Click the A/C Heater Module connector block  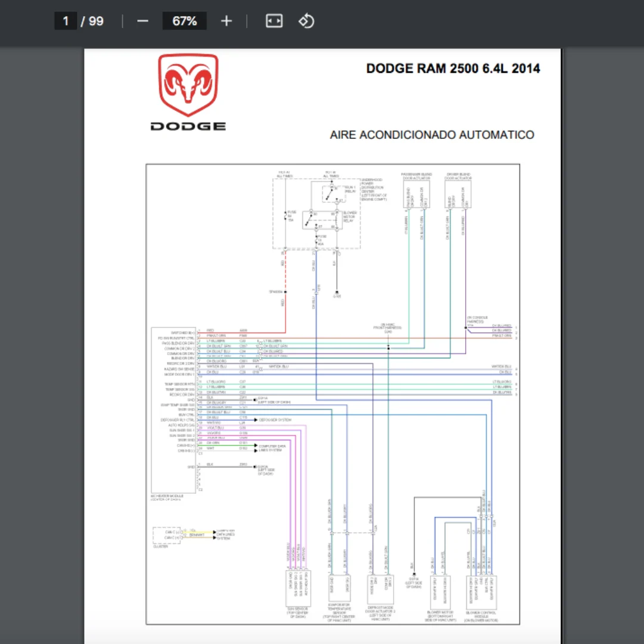pos(174,410)
